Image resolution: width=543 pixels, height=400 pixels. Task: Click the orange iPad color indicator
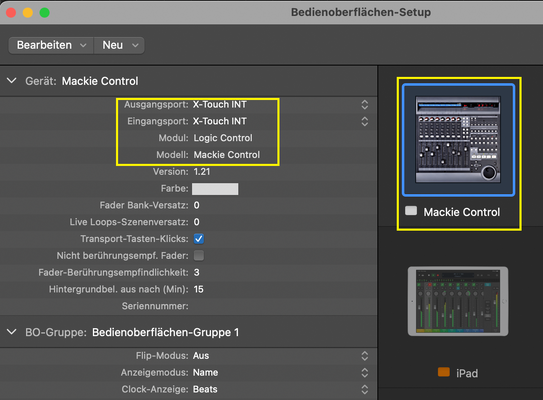pos(444,372)
